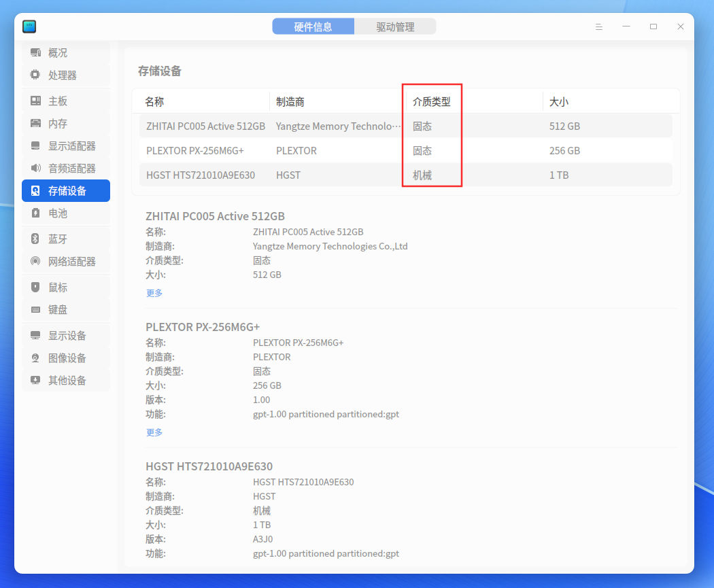This screenshot has height=588, width=714.
Task: Go to 处理器 sidebar label
Action: [x=63, y=75]
